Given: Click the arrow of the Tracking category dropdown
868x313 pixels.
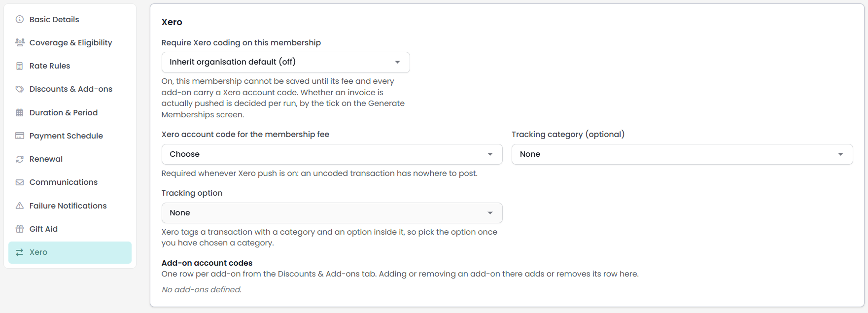Looking at the screenshot, I should pos(840,154).
